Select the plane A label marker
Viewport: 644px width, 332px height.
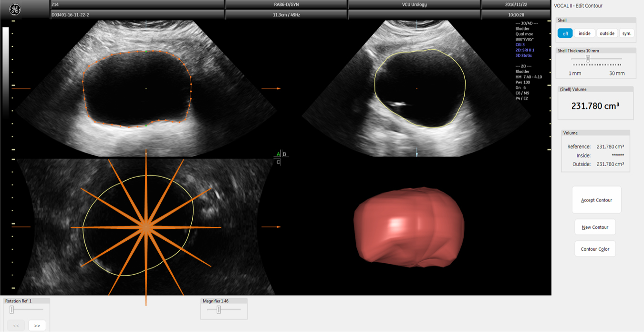pos(278,154)
